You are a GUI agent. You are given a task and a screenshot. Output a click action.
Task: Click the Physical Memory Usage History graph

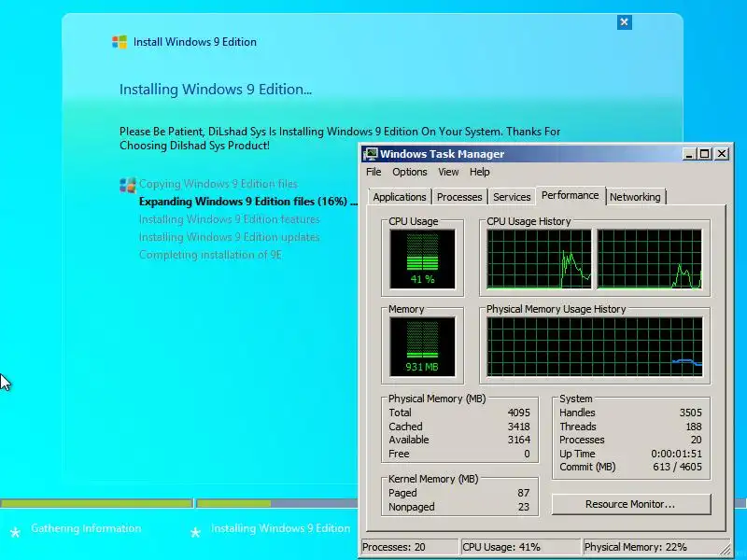tap(594, 346)
